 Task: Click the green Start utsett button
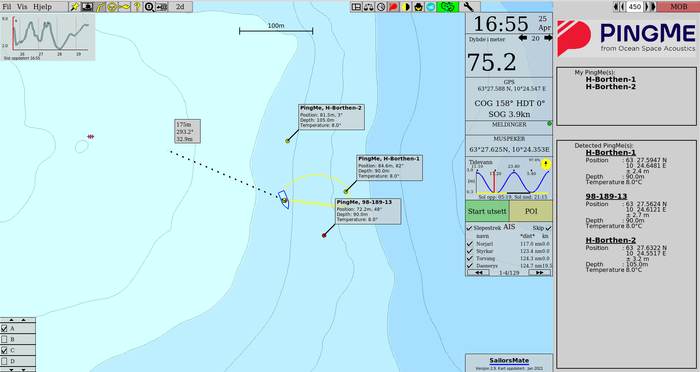click(x=487, y=211)
